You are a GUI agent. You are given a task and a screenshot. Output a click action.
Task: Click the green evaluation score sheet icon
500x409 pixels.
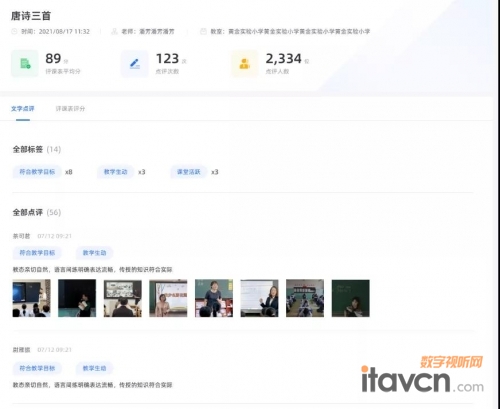pos(25,63)
